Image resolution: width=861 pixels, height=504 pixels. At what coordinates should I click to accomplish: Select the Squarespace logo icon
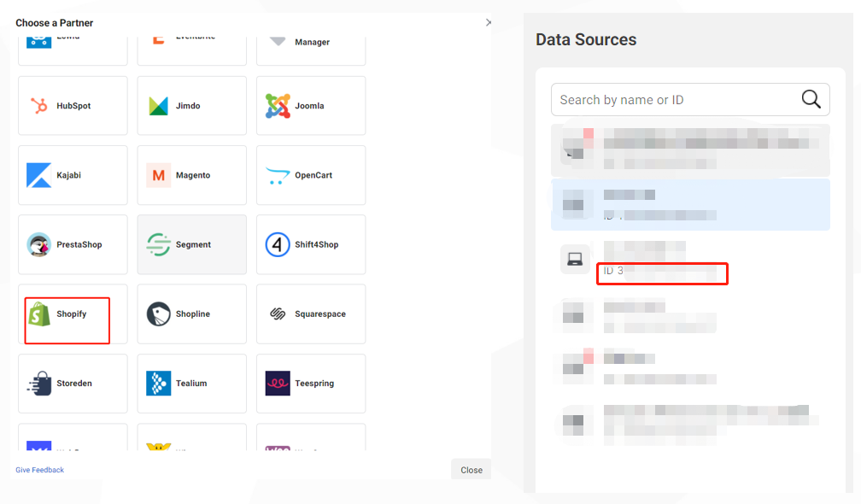(278, 314)
